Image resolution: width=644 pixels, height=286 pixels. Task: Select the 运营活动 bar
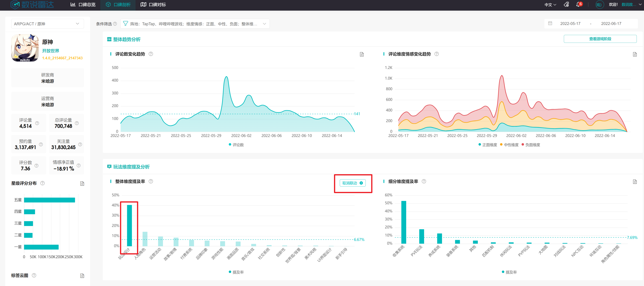(160, 241)
